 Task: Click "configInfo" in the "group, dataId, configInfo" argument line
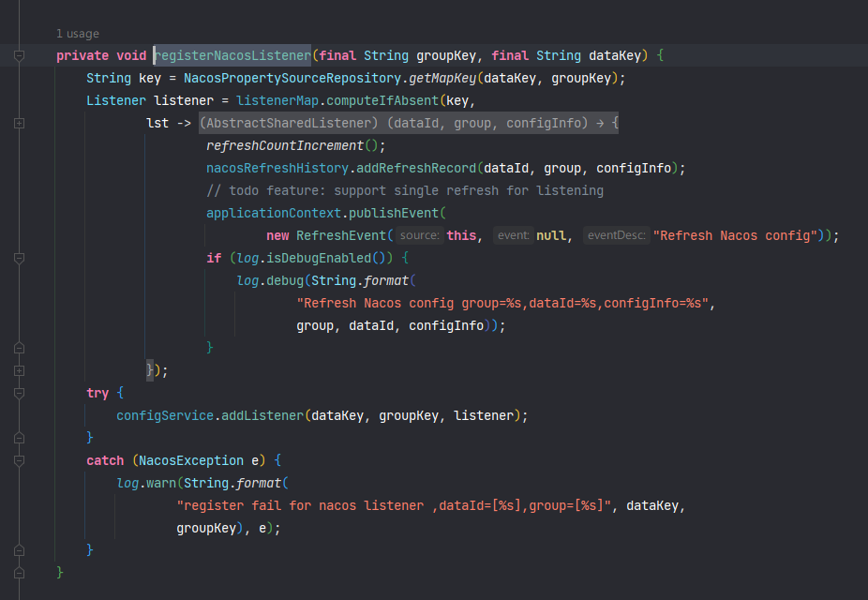[446, 326]
